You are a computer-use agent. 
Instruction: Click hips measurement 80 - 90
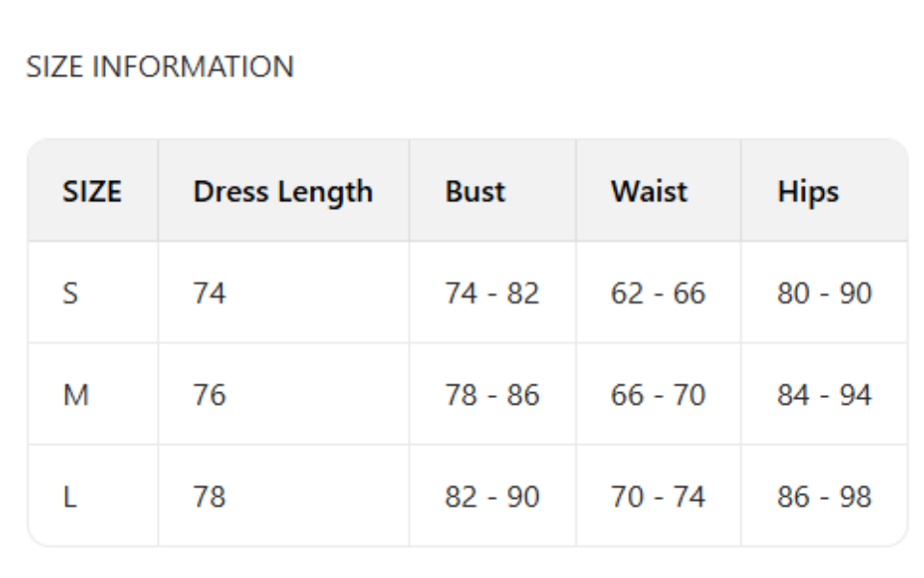(824, 293)
